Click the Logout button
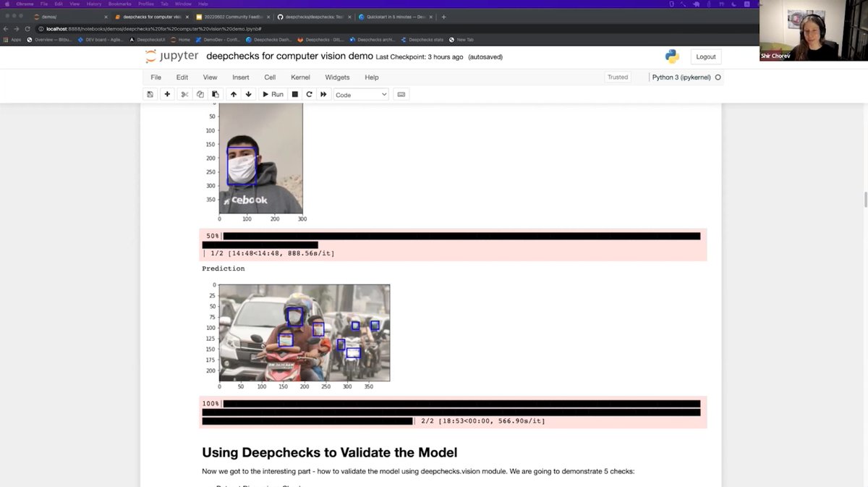Viewport: 868px width, 487px height. click(x=705, y=56)
